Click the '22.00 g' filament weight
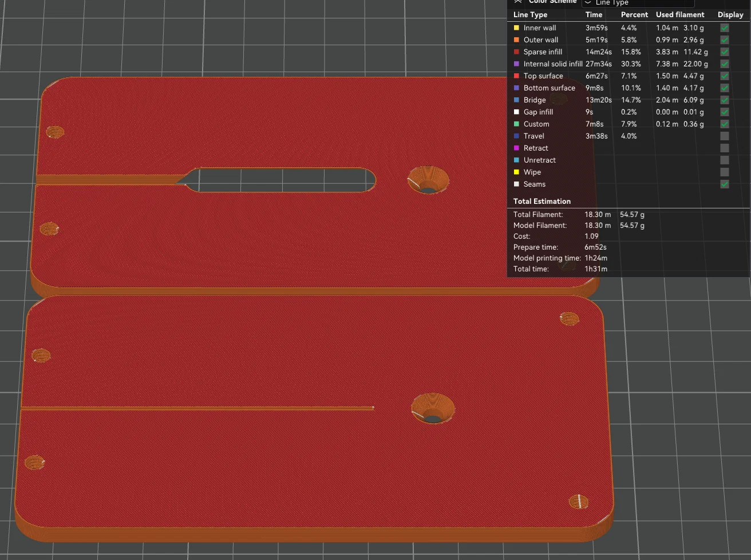 coord(695,64)
